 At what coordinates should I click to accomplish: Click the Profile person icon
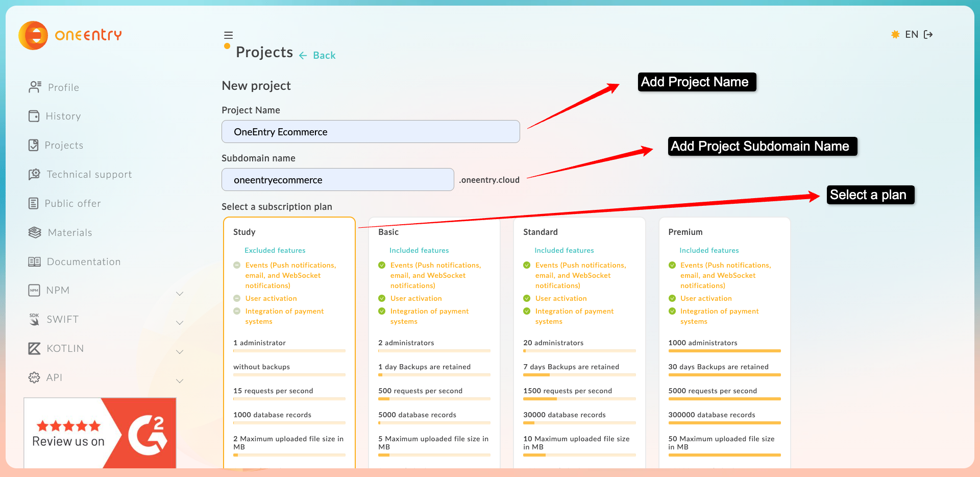[x=35, y=87]
